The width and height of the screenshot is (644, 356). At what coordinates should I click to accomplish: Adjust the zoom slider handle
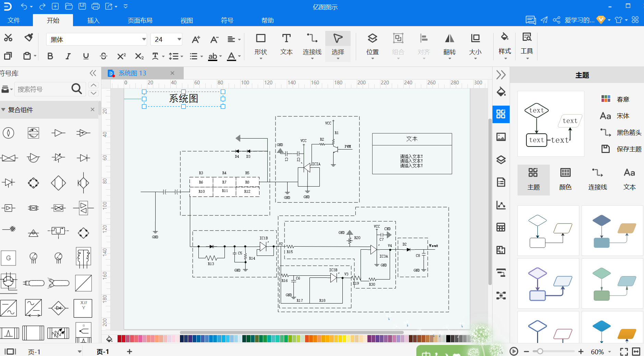(540, 352)
